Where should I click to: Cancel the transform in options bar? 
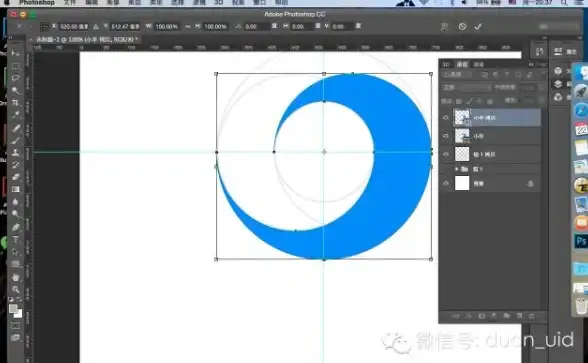[x=462, y=27]
